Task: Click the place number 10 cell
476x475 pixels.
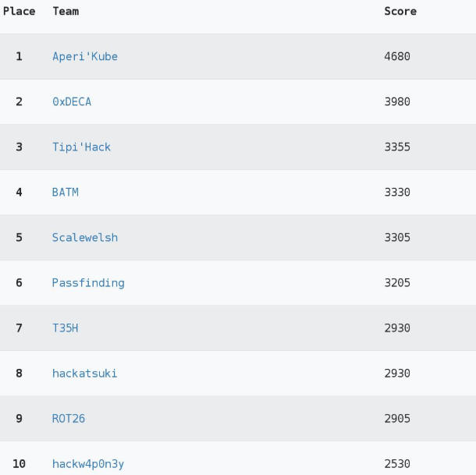Action: pyautogui.click(x=20, y=463)
